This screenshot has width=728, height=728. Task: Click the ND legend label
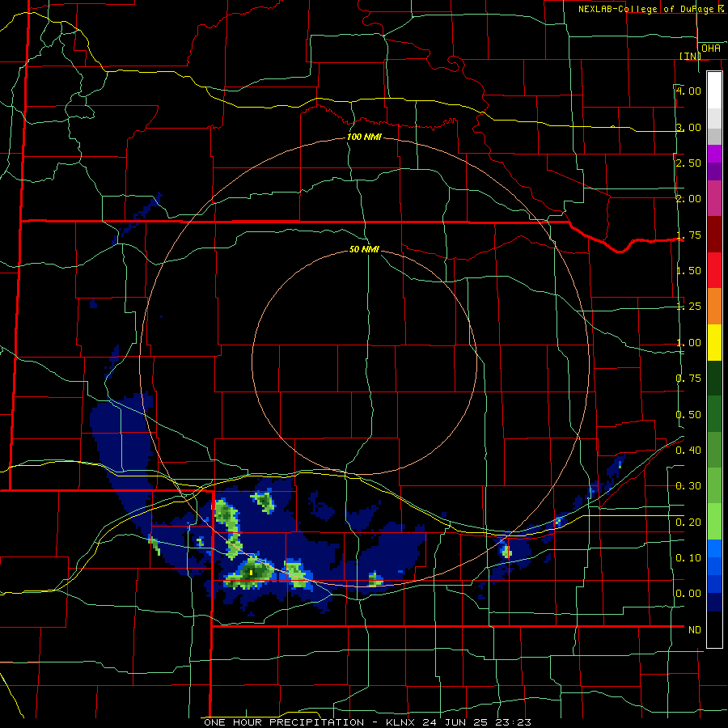695,630
